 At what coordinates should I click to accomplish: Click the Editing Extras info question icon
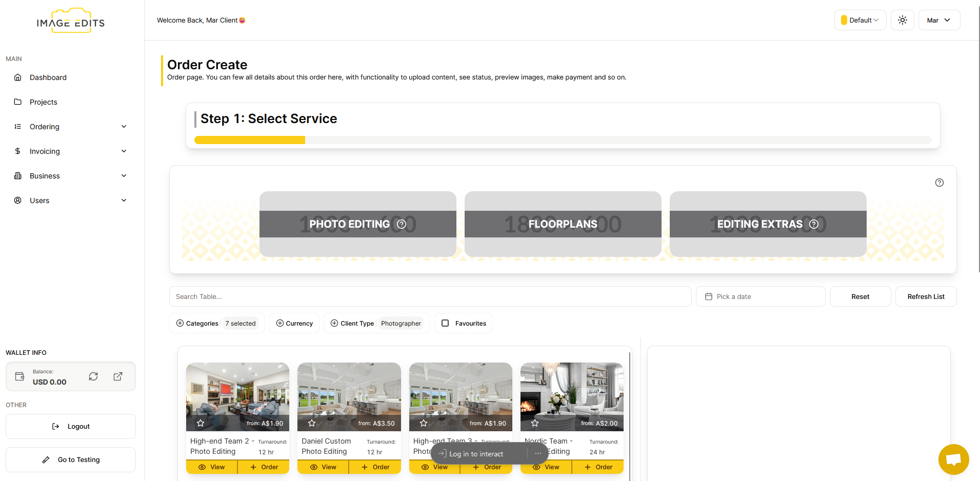coord(813,224)
